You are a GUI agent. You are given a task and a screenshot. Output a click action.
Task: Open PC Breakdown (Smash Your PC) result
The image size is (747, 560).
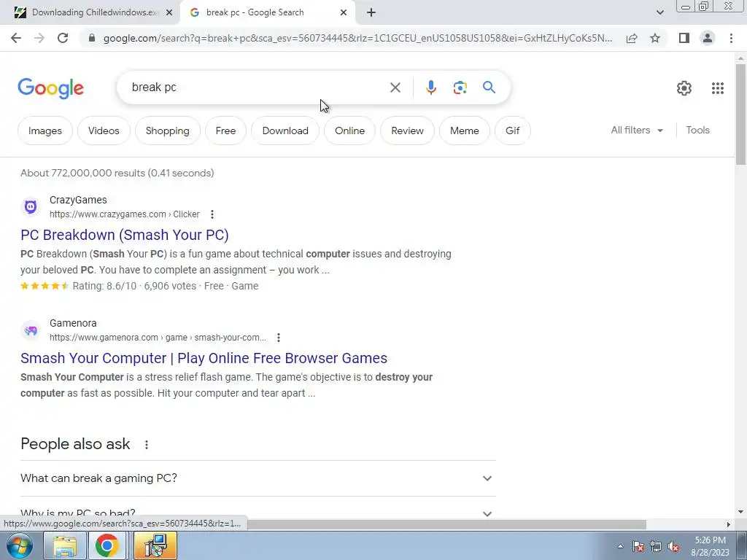tap(124, 235)
